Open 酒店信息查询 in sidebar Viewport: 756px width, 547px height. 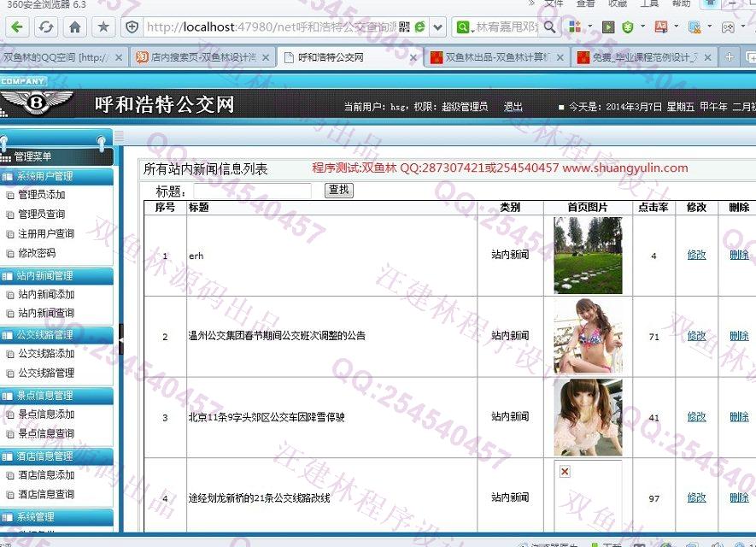pyautogui.click(x=46, y=494)
